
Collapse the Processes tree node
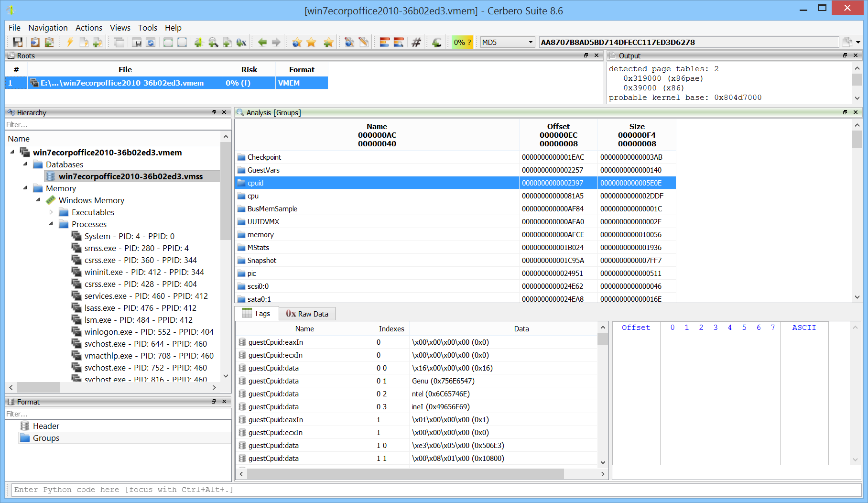coord(51,224)
